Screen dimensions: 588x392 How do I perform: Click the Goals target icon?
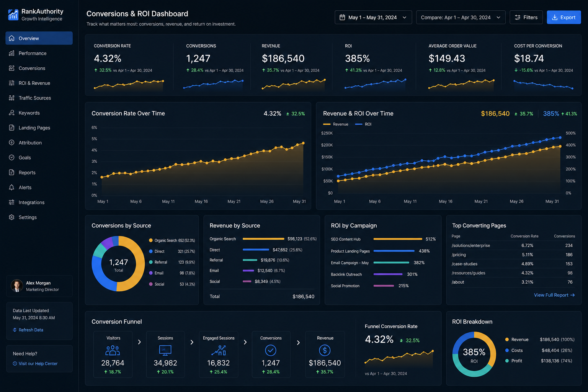(x=11, y=158)
